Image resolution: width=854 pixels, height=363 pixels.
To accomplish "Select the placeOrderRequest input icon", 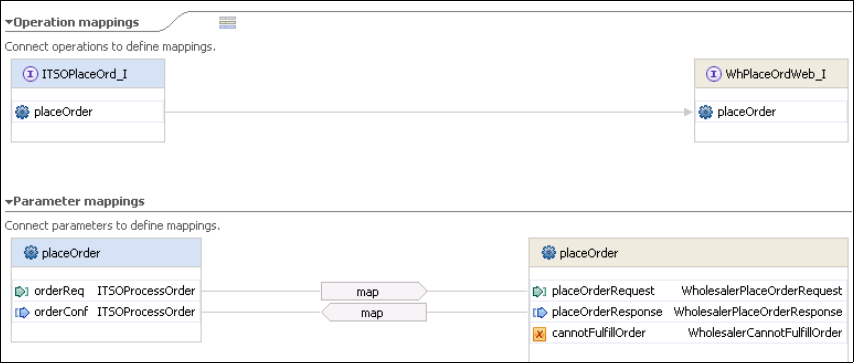I will click(x=539, y=292).
